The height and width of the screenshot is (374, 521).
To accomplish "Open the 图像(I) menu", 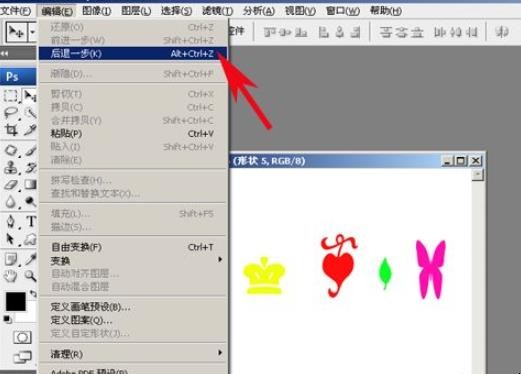I will pos(97,11).
